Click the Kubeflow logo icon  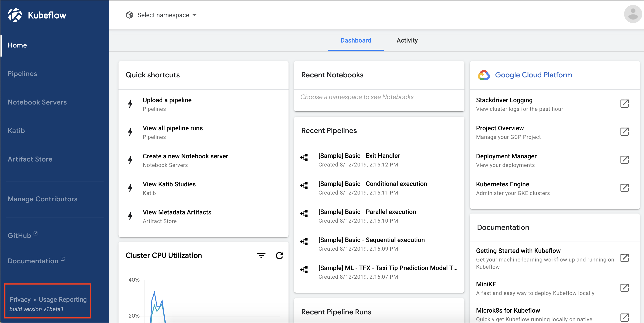[x=15, y=15]
